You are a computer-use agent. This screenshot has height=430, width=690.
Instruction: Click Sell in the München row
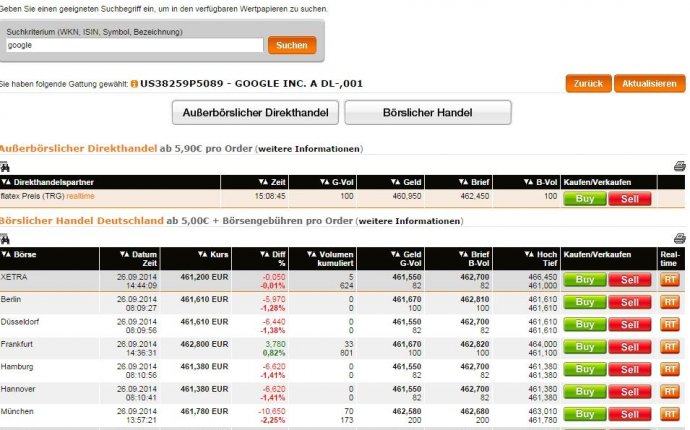tap(630, 415)
